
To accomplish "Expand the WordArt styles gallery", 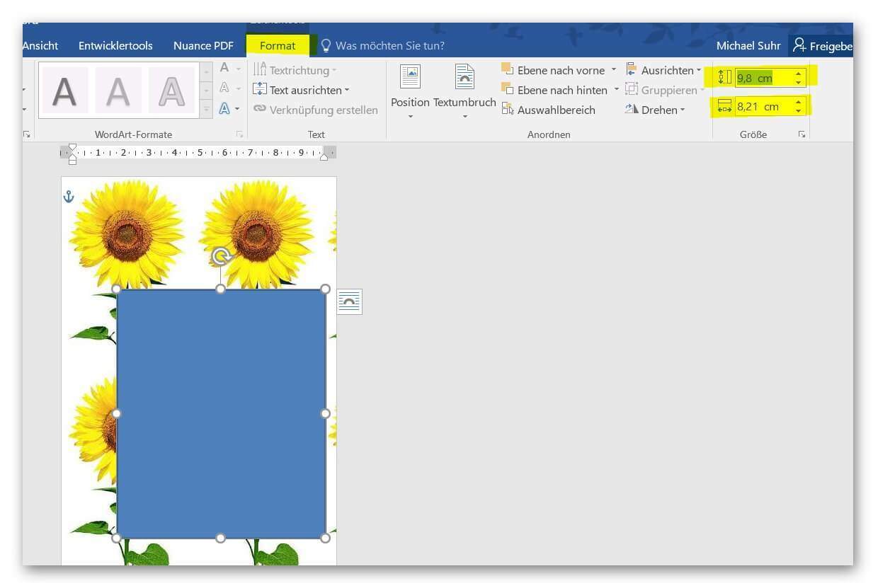I will (x=206, y=110).
